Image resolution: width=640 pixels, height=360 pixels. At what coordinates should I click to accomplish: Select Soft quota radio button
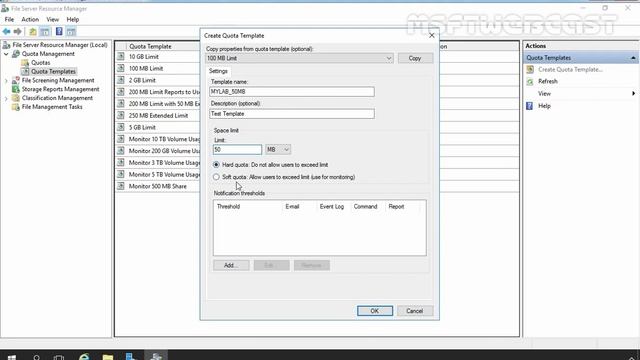(x=216, y=177)
